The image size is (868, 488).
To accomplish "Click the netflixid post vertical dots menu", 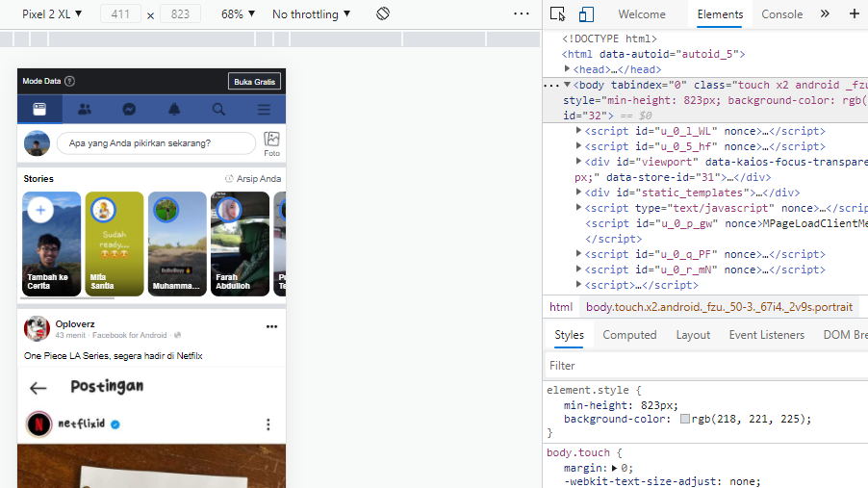I will click(268, 424).
